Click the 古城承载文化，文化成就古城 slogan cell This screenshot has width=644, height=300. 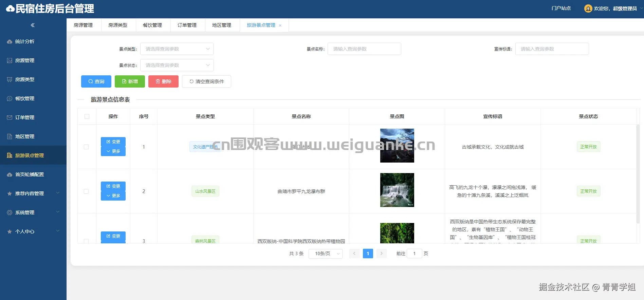(x=493, y=147)
